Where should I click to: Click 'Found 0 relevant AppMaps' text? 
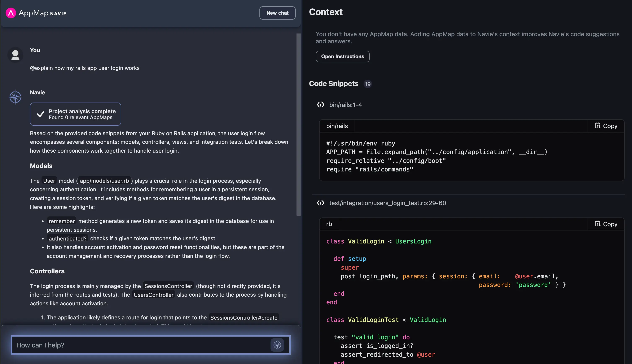[80, 117]
